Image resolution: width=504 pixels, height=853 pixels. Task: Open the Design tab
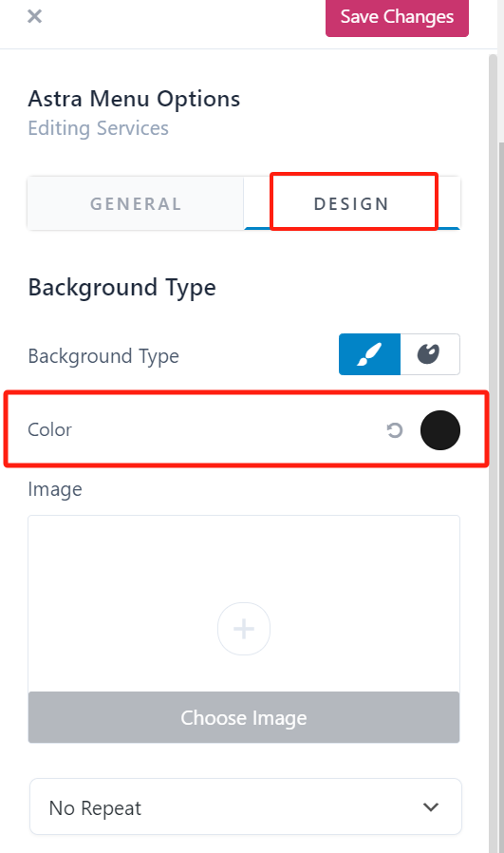[352, 203]
